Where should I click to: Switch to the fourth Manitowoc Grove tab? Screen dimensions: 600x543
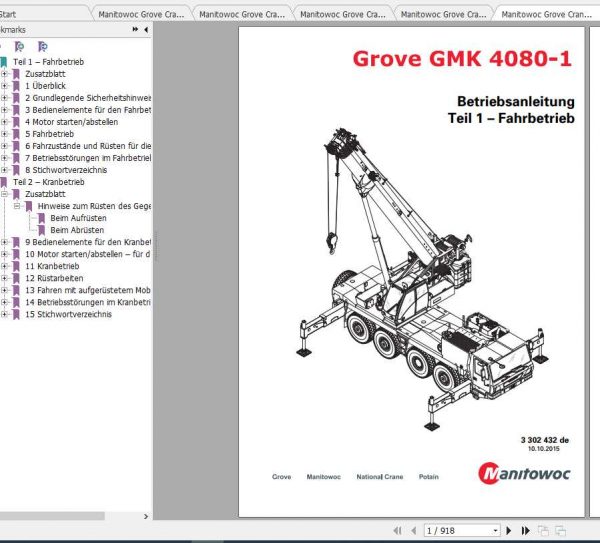(443, 15)
